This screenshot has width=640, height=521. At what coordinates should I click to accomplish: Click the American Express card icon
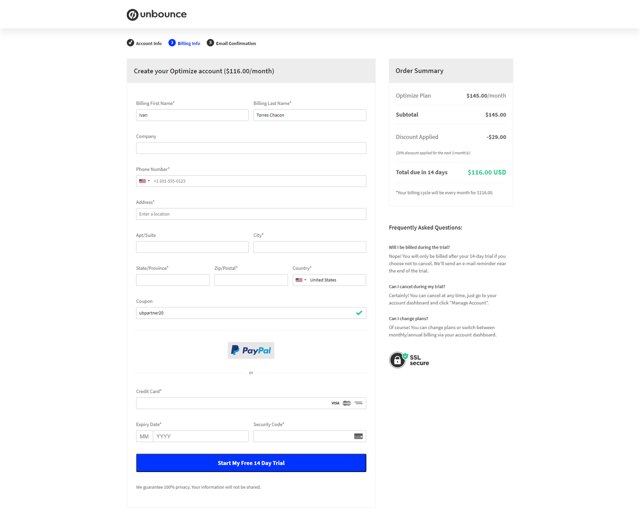tap(358, 403)
